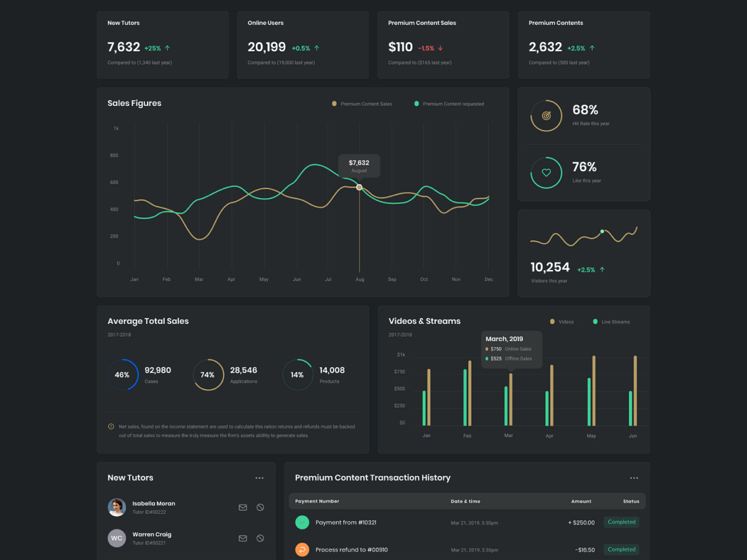Click the up arrow beside Visitors +2.5%

tap(603, 269)
